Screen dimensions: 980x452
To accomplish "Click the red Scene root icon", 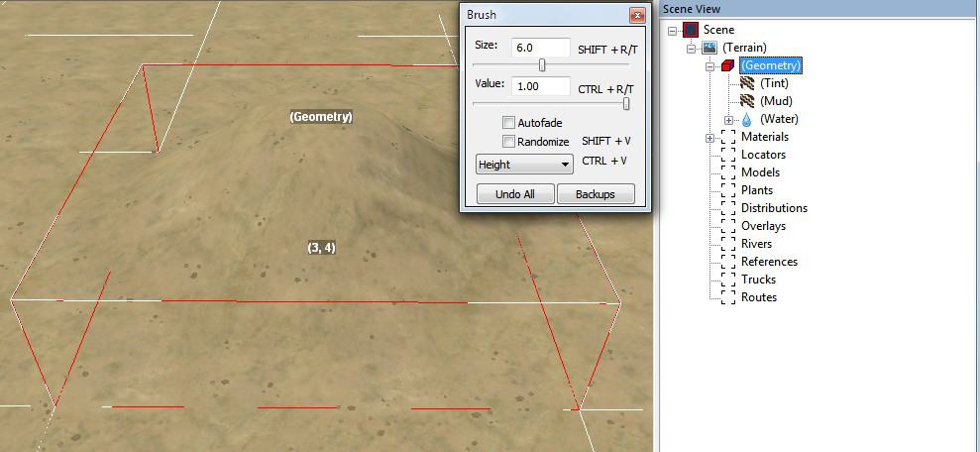I will [691, 30].
